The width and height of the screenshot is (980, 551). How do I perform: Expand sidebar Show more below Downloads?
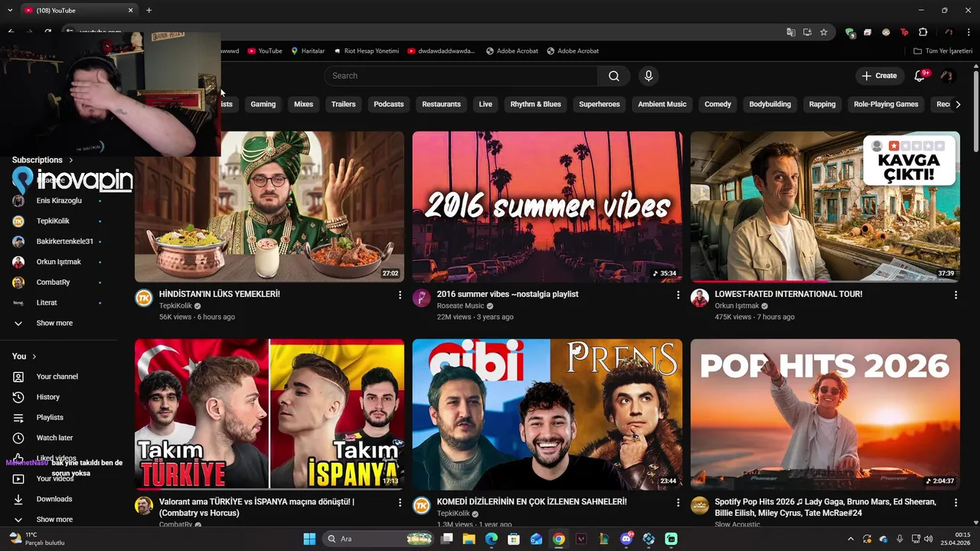tap(55, 520)
